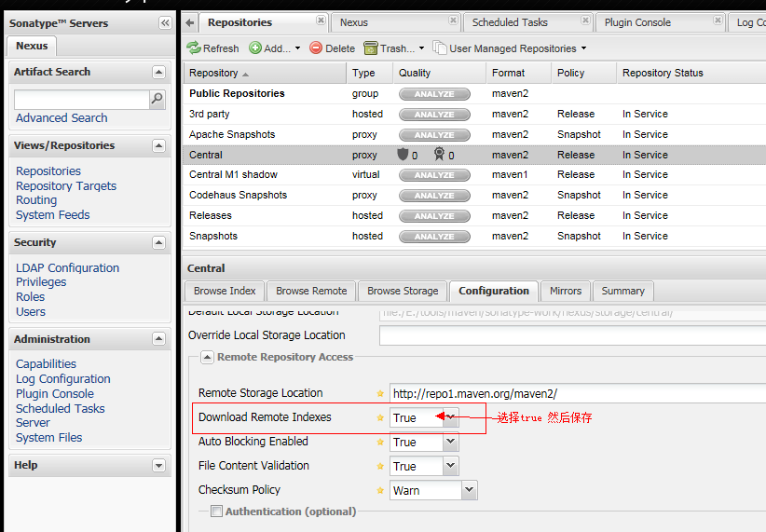The width and height of the screenshot is (766, 532).
Task: Switch to the Summary tab
Action: pyautogui.click(x=622, y=291)
